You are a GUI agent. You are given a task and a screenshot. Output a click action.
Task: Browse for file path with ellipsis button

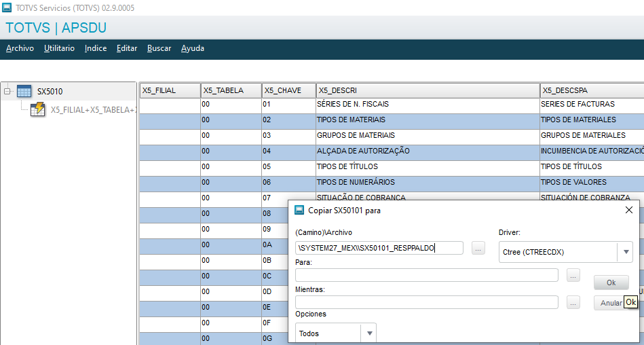[478, 248]
